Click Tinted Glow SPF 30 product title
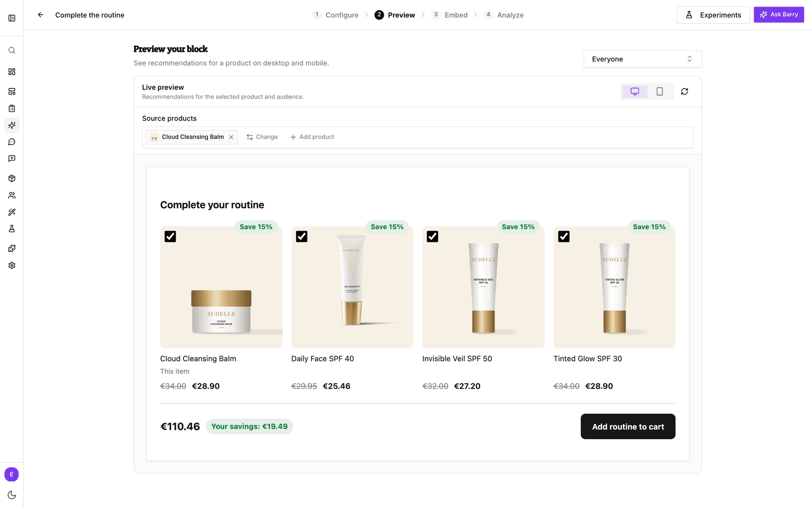This screenshot has width=812, height=508. pos(588,359)
